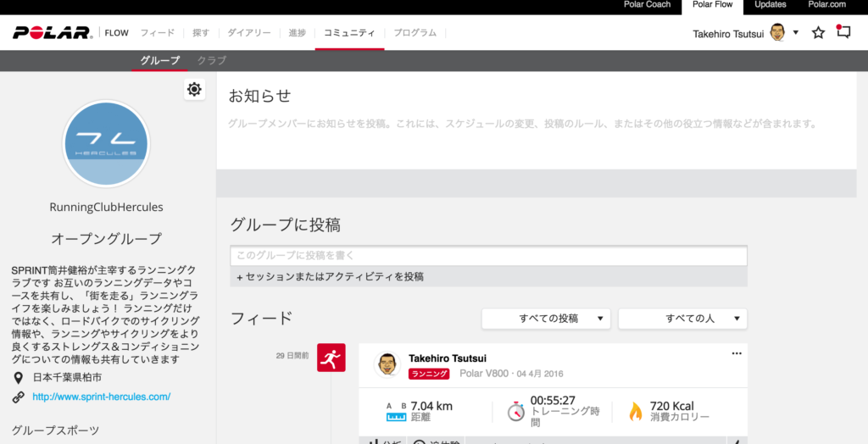Click the Polar logo

(x=52, y=33)
